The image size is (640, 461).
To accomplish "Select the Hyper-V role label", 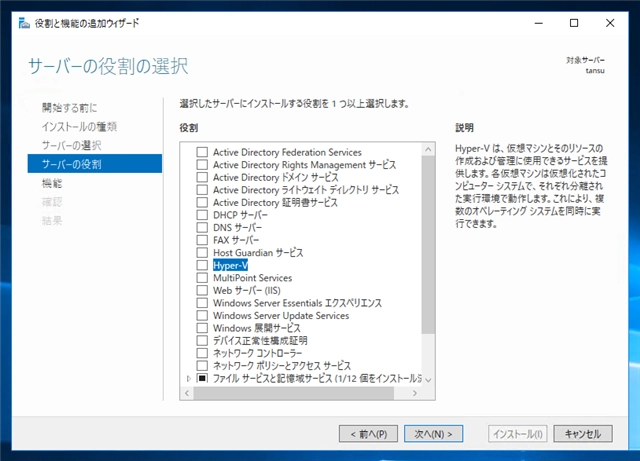I will tap(230, 265).
